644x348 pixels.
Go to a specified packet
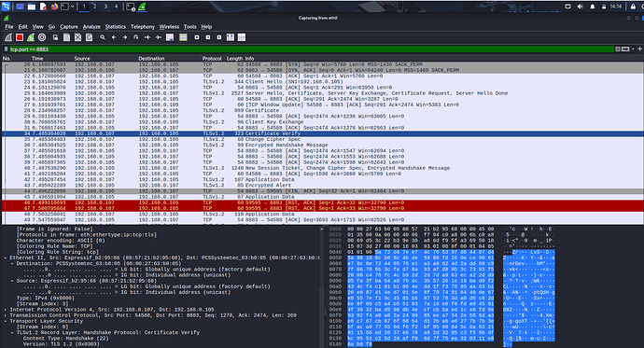coord(136,37)
